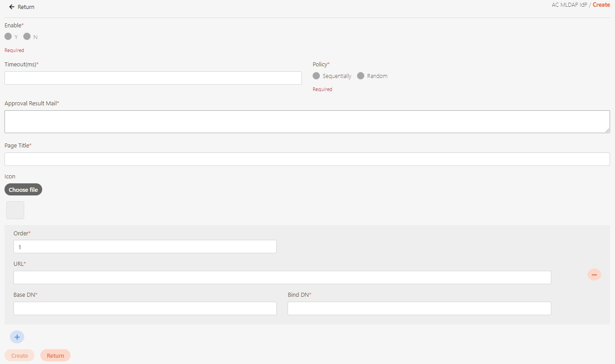Click the back arrow Return icon

[x=12, y=7]
